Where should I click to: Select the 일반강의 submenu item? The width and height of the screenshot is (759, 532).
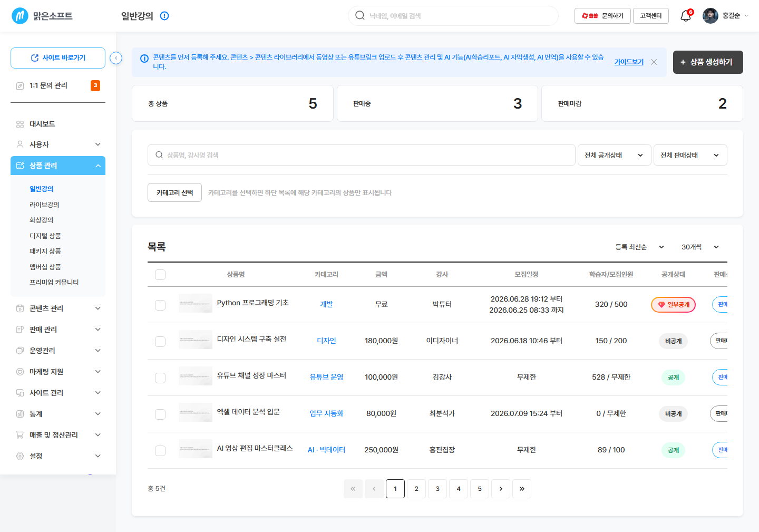tap(42, 189)
